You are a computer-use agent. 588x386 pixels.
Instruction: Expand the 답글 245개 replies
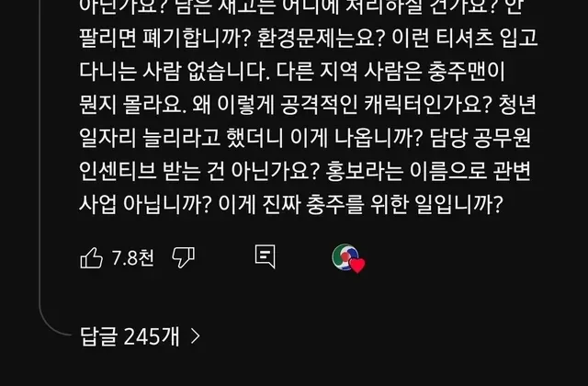tap(141, 336)
